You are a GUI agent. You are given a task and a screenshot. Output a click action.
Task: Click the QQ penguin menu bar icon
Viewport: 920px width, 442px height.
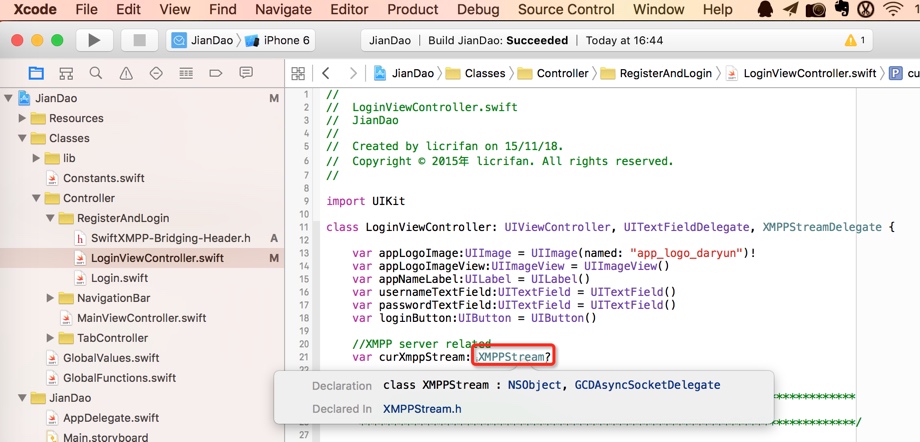pyautogui.click(x=765, y=9)
